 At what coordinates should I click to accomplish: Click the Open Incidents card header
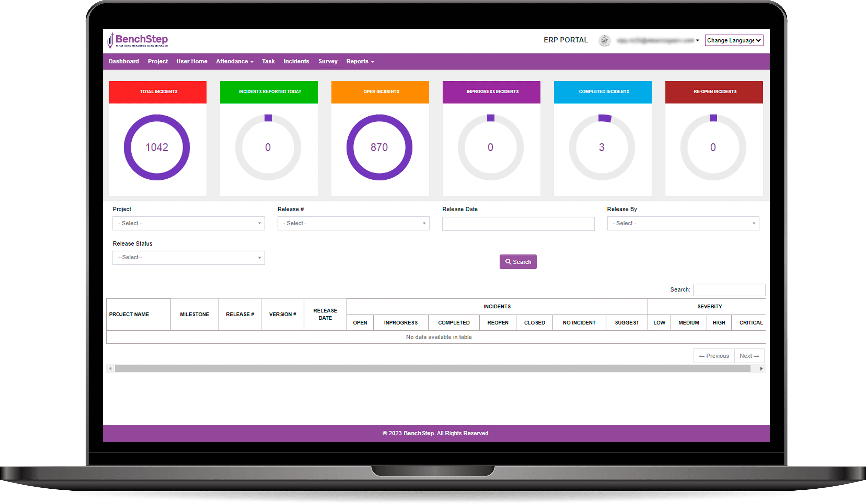tap(380, 92)
